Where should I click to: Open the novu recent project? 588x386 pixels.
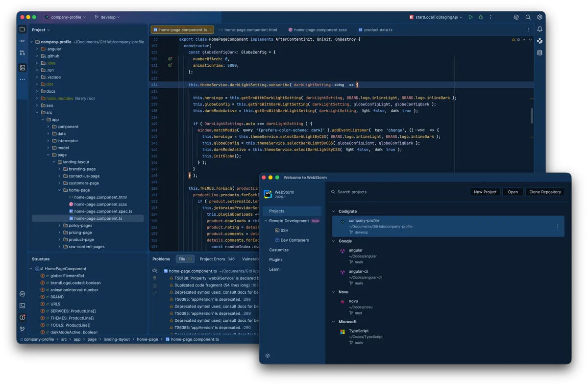pyautogui.click(x=447, y=307)
